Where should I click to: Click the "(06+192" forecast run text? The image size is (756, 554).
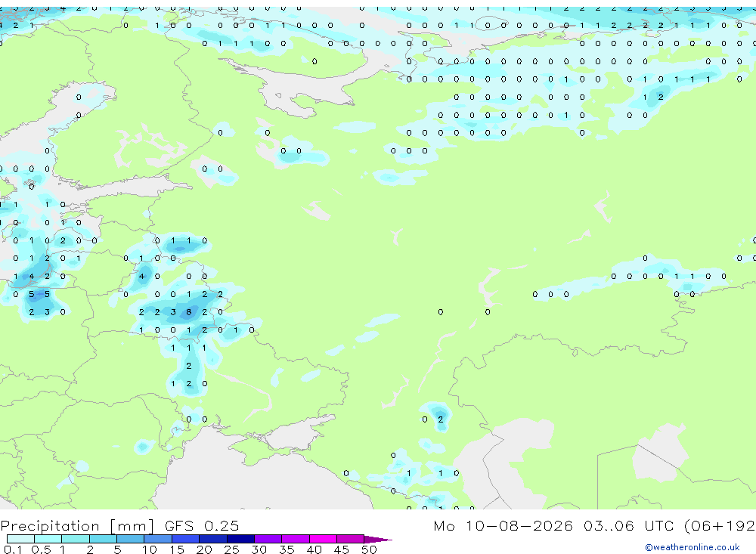pos(720,525)
